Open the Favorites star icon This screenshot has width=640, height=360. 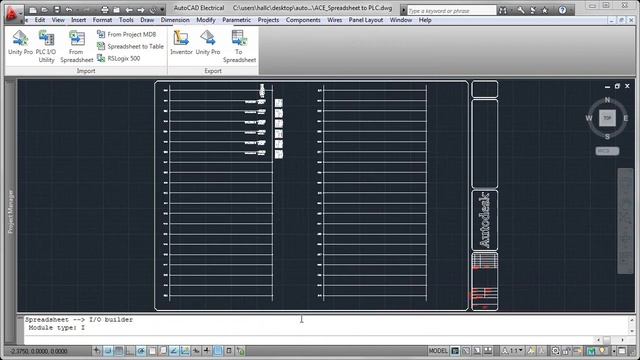click(544, 11)
